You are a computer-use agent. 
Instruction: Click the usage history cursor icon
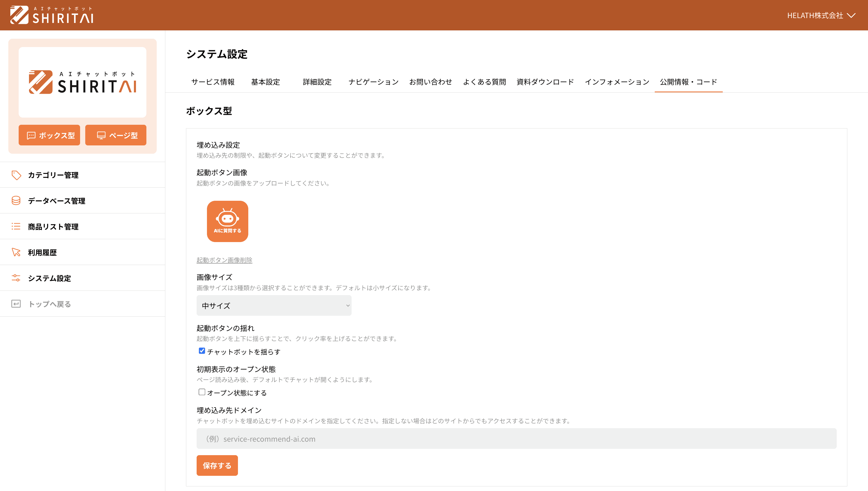(16, 252)
